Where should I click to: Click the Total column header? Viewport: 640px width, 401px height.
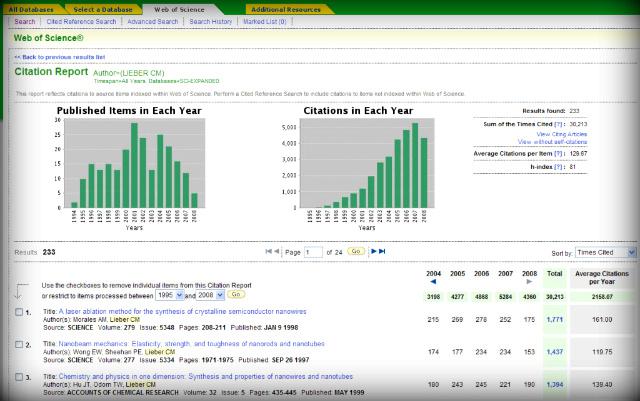[555, 274]
